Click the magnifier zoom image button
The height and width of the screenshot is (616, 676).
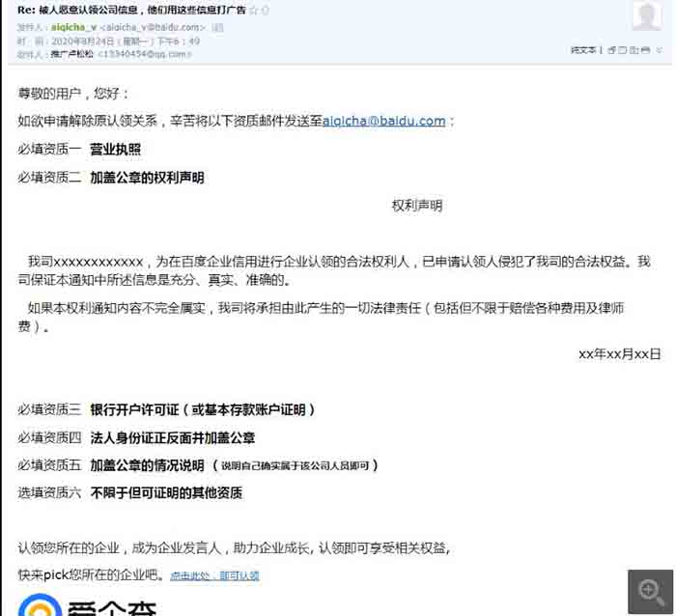(651, 592)
